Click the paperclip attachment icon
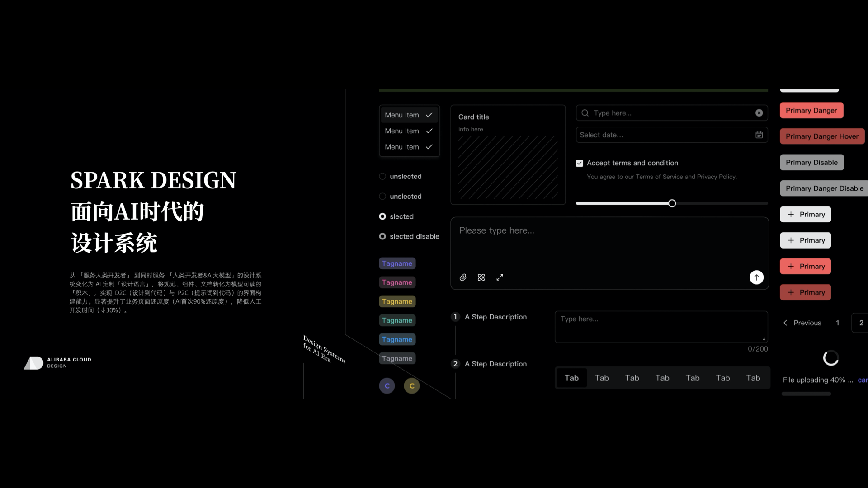868x488 pixels. tap(463, 277)
